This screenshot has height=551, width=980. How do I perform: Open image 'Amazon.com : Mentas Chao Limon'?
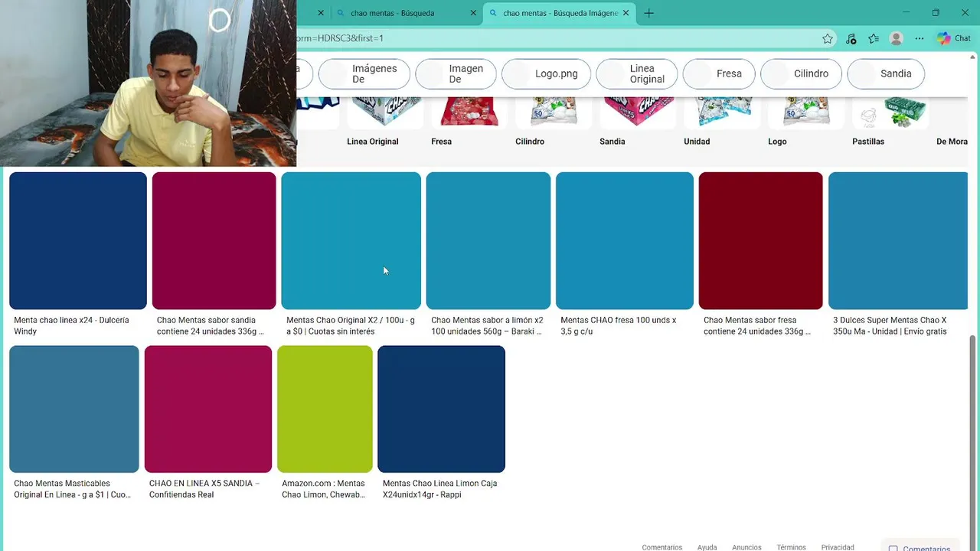(325, 409)
